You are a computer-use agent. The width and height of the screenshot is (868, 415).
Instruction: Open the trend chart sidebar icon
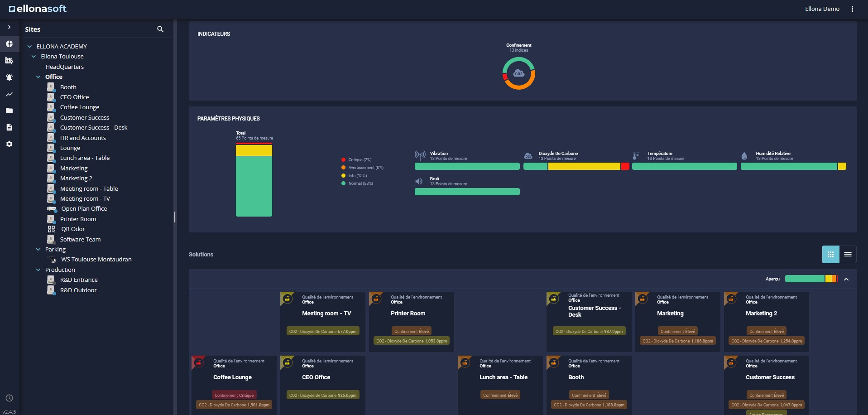click(x=9, y=94)
